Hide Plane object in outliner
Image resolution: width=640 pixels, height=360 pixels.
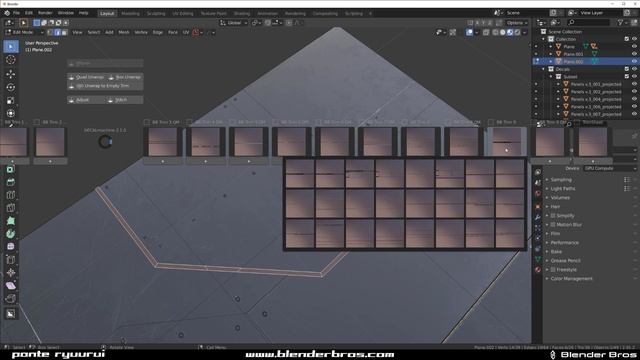pos(634,47)
